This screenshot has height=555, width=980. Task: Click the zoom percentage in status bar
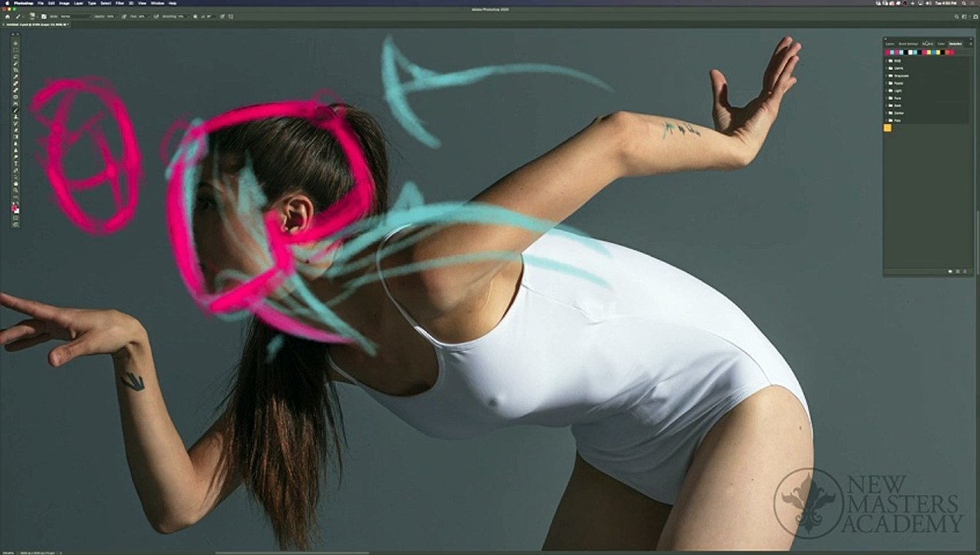[x=8, y=553]
